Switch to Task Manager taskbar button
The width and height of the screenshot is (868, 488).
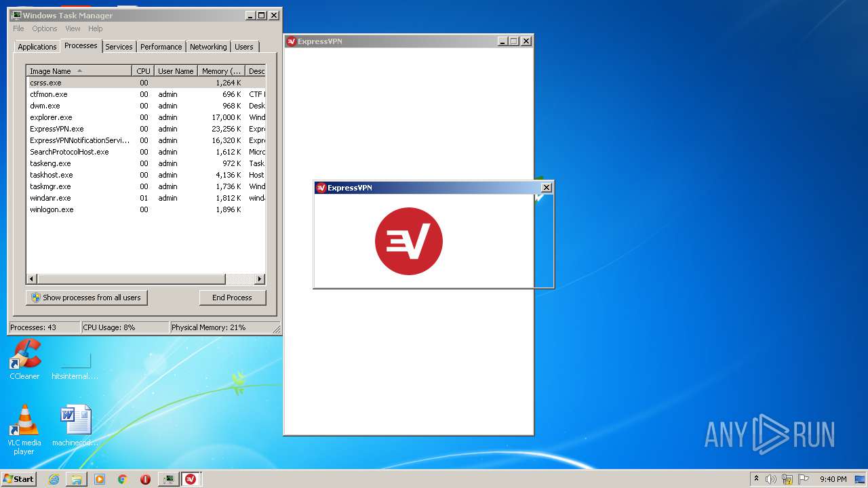coord(168,479)
